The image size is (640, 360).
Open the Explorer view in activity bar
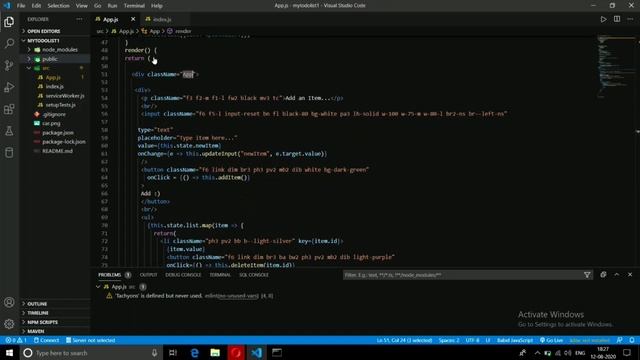tap(9, 22)
